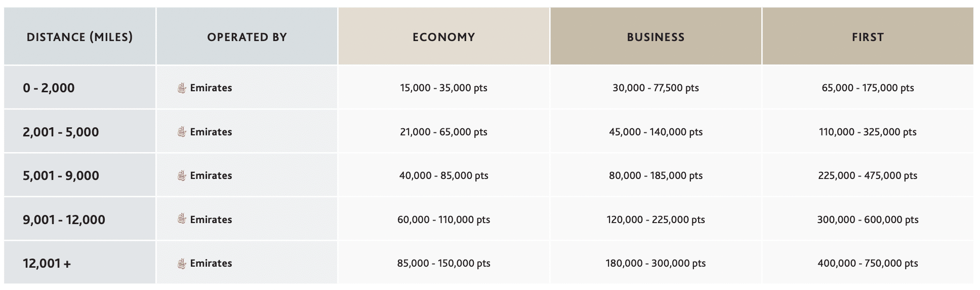Click the Distance (Miles) header cell
Screen dimensions: 980x290
pos(79,37)
